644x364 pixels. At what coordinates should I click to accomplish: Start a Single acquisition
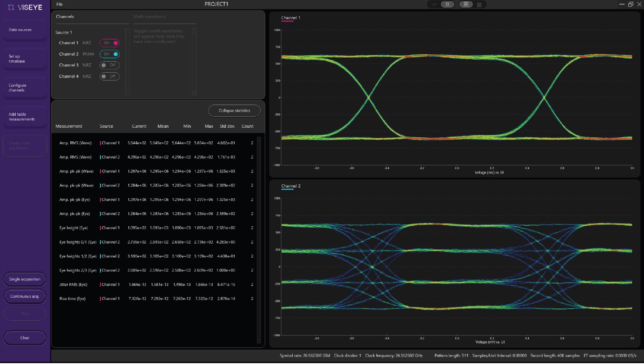(x=25, y=279)
